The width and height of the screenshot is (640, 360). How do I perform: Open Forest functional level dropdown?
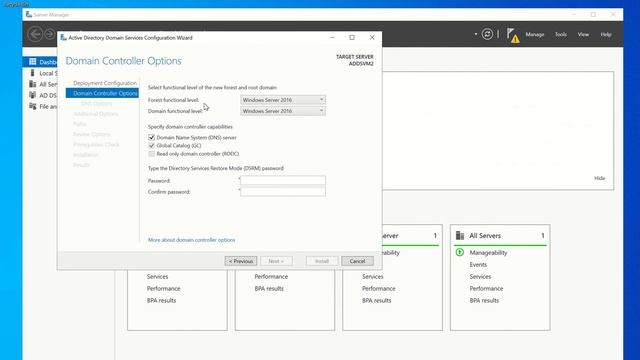[x=283, y=100]
